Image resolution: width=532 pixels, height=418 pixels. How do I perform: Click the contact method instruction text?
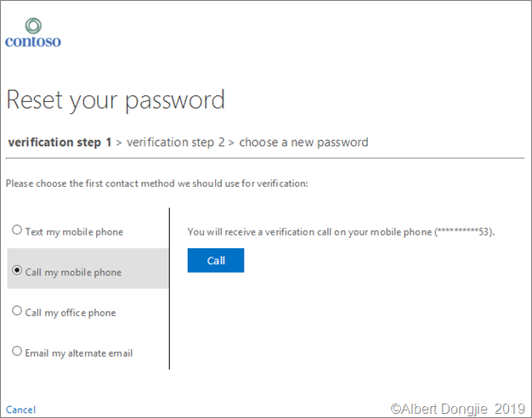point(156,184)
